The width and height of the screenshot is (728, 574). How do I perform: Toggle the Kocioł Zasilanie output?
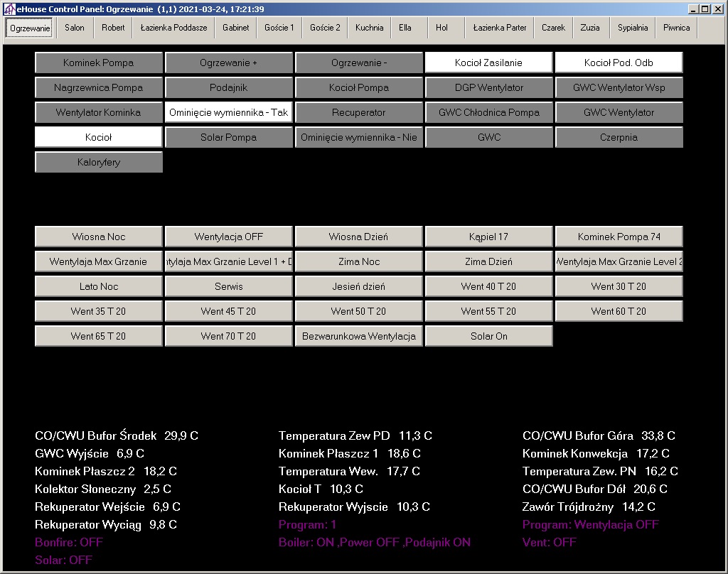pyautogui.click(x=488, y=63)
